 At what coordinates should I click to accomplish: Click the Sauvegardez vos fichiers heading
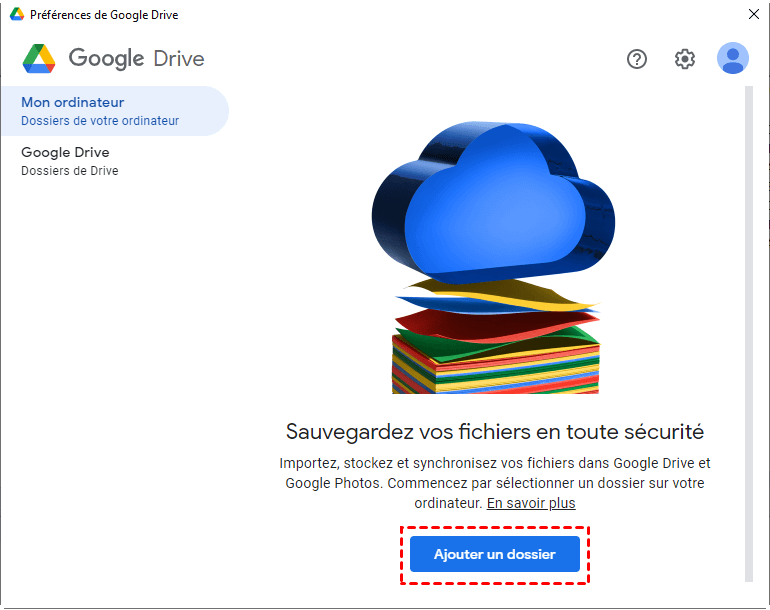(x=495, y=432)
